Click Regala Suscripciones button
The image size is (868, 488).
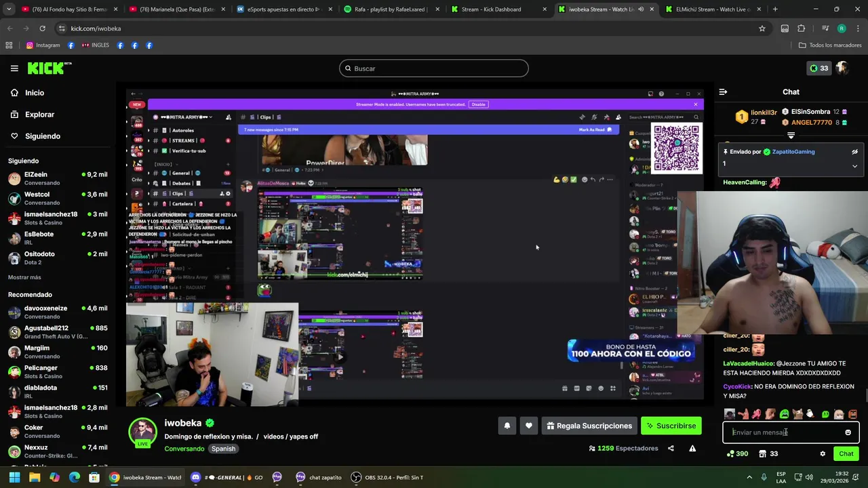tap(589, 426)
